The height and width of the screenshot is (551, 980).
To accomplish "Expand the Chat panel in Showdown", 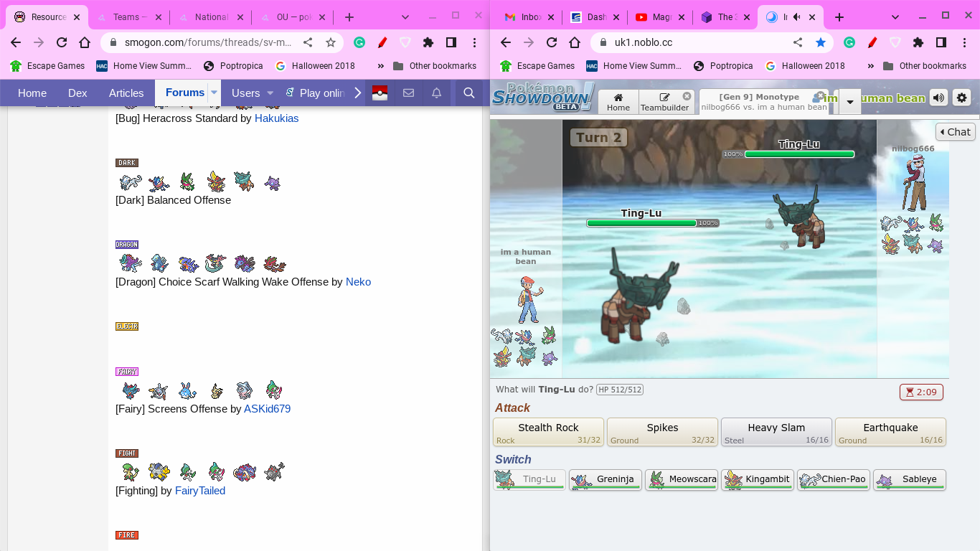I will [956, 131].
